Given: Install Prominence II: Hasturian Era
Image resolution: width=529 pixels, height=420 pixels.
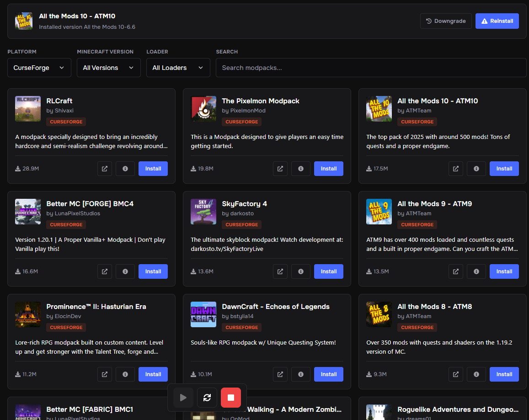Looking at the screenshot, I should 153,374.
